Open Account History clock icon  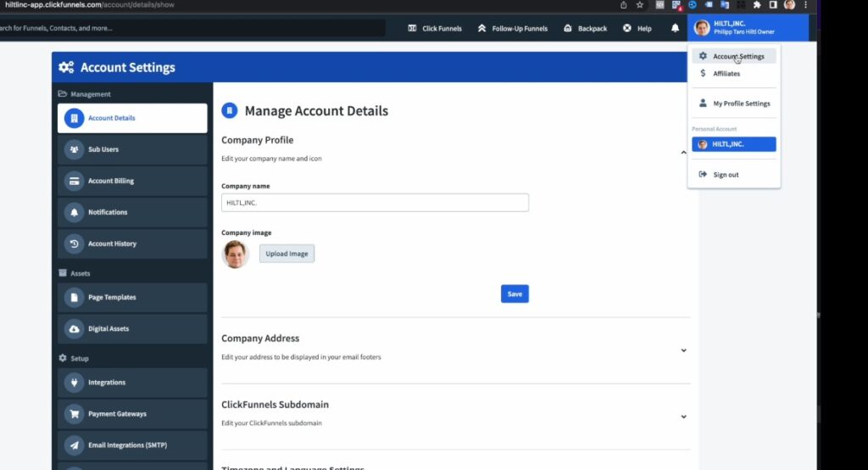(x=75, y=243)
